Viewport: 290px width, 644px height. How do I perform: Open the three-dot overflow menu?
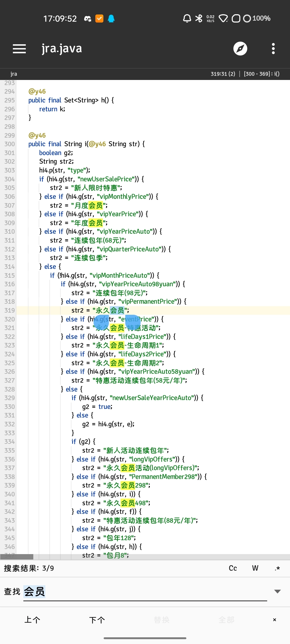pos(273,49)
